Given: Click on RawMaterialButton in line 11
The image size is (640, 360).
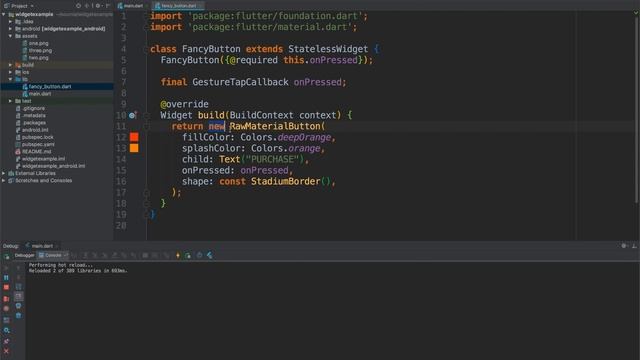Looking at the screenshot, I should pos(276,126).
